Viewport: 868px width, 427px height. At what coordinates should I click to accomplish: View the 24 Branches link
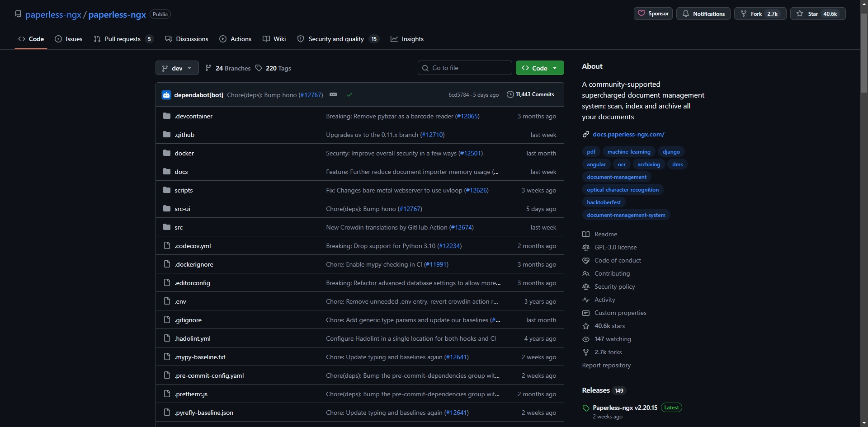point(228,68)
